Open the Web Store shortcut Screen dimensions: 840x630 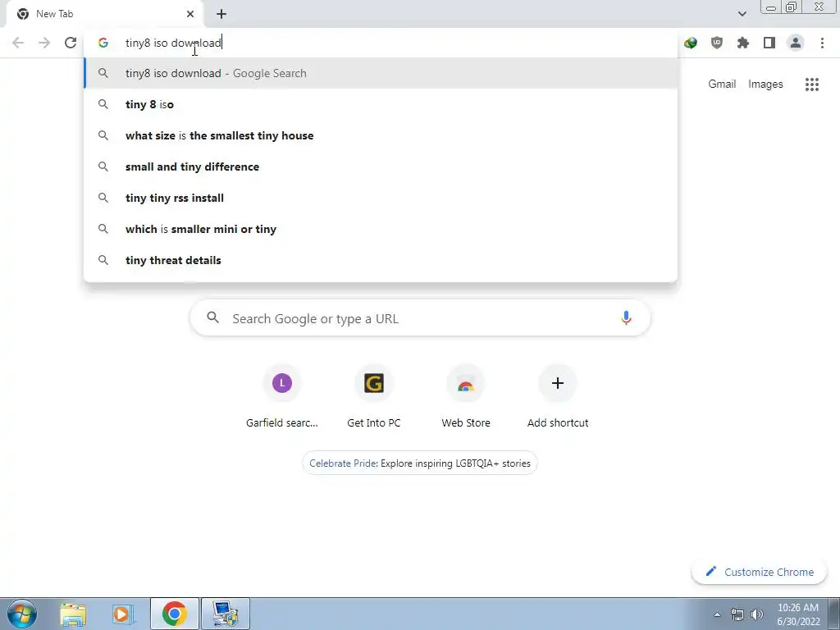(x=466, y=396)
